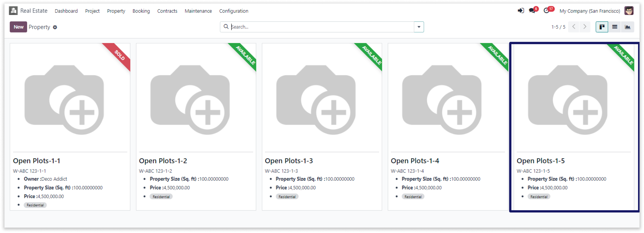Click the Property Size line on Open Plots-1-2
The width and height of the screenshot is (644, 233).
coord(189,179)
